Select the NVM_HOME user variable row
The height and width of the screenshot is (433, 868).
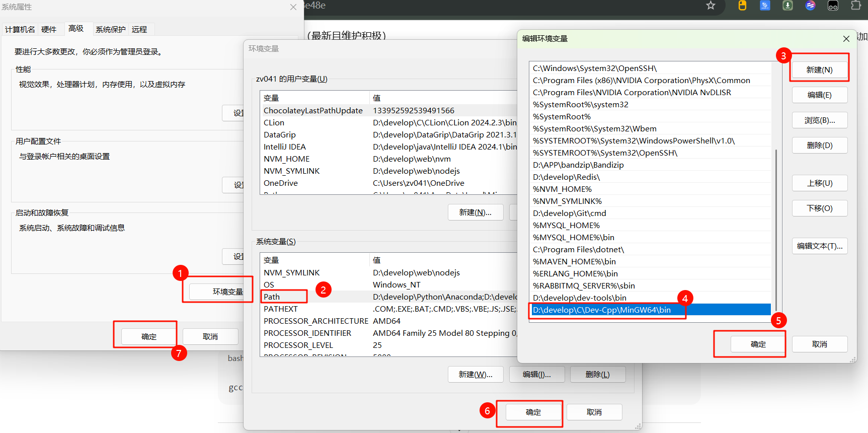click(389, 159)
